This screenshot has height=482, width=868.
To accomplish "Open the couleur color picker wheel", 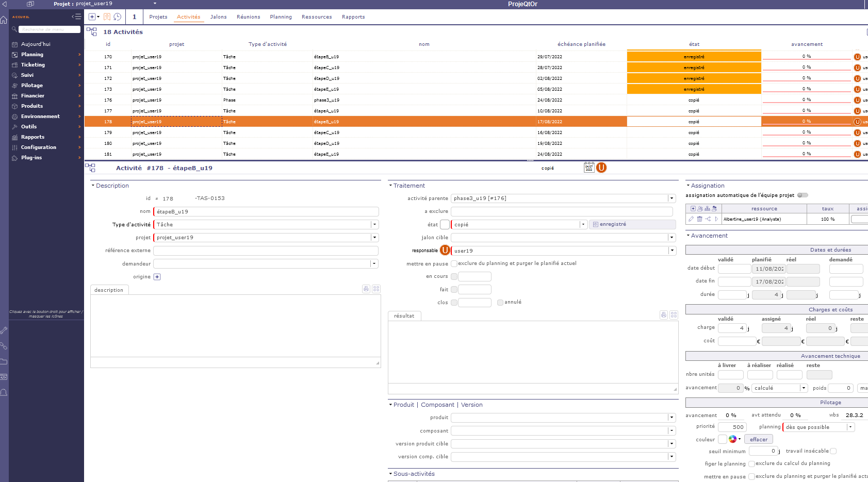I will tap(733, 439).
